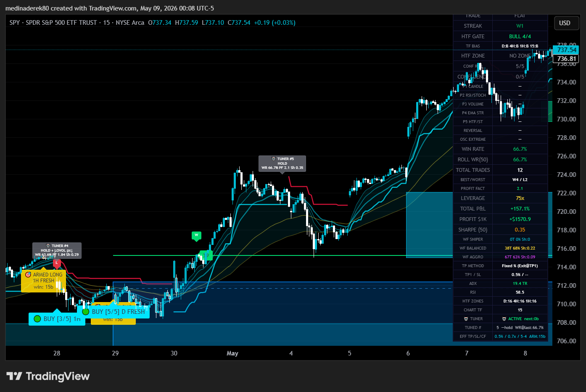Click the EFF TP/SL/CF row value

tap(520, 337)
